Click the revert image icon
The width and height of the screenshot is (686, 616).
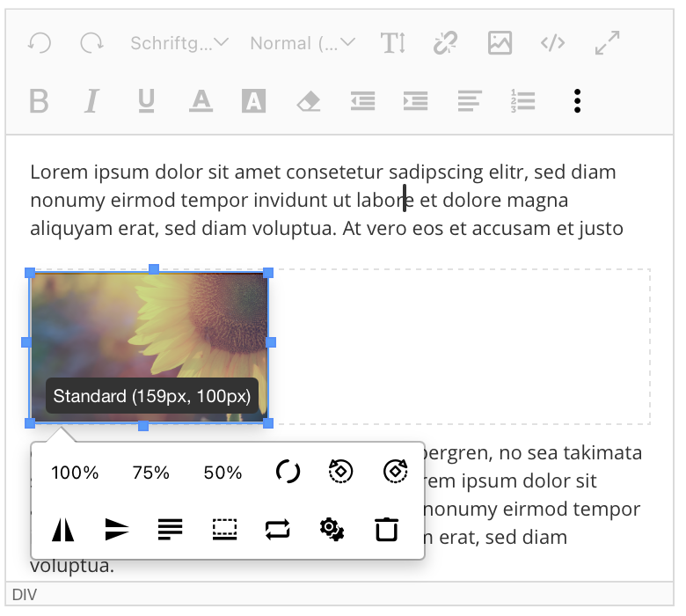[278, 530]
